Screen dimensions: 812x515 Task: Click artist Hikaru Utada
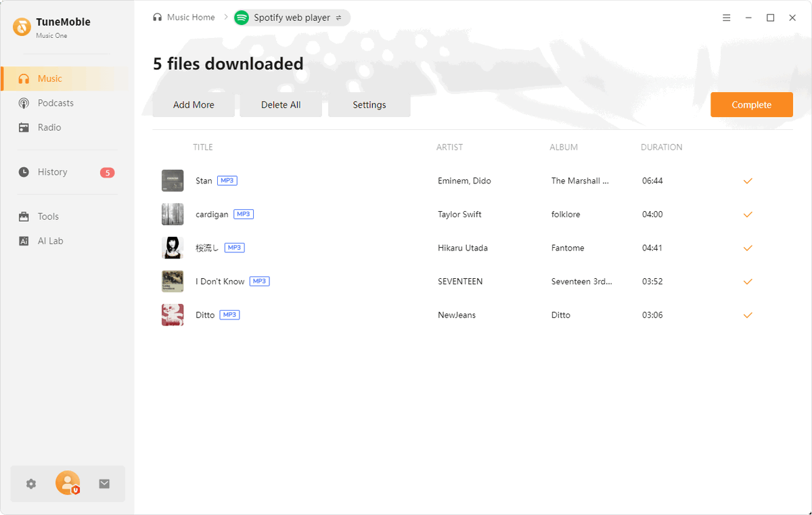click(x=463, y=248)
